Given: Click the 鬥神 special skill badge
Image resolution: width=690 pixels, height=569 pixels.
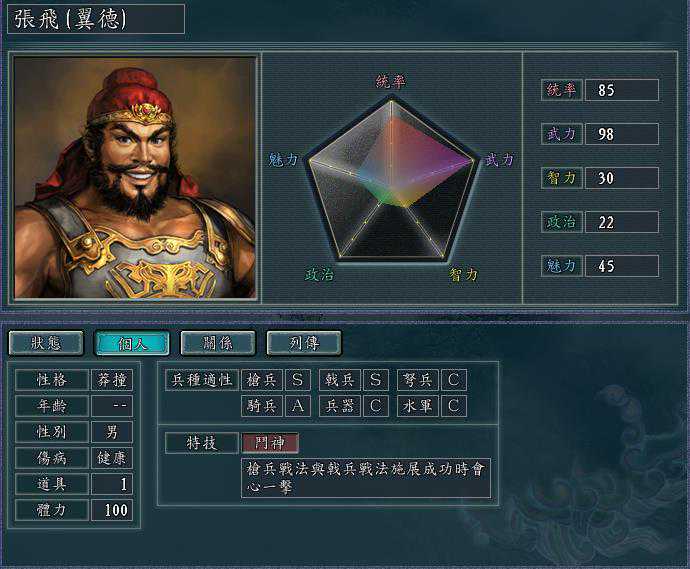Looking at the screenshot, I should point(270,443).
